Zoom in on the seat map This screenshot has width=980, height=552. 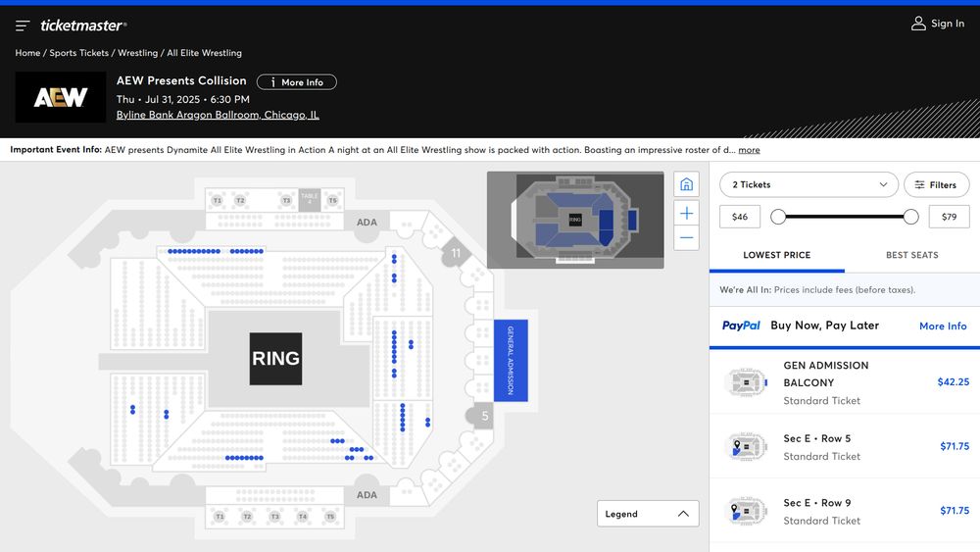686,213
